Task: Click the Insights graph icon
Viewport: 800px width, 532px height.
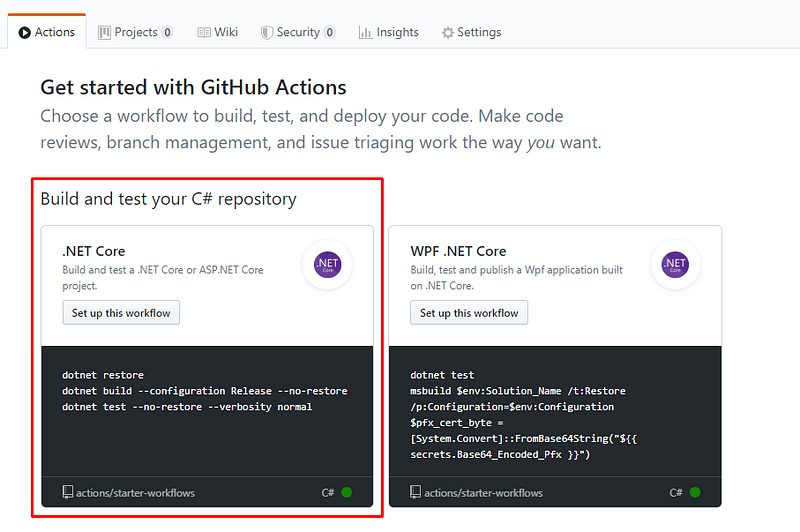Action: click(x=365, y=32)
